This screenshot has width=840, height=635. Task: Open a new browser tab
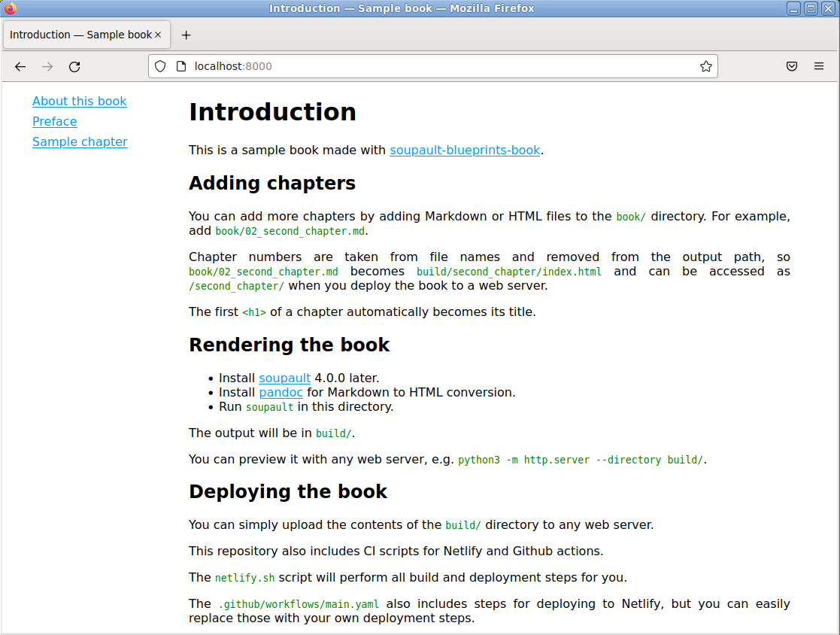(186, 35)
